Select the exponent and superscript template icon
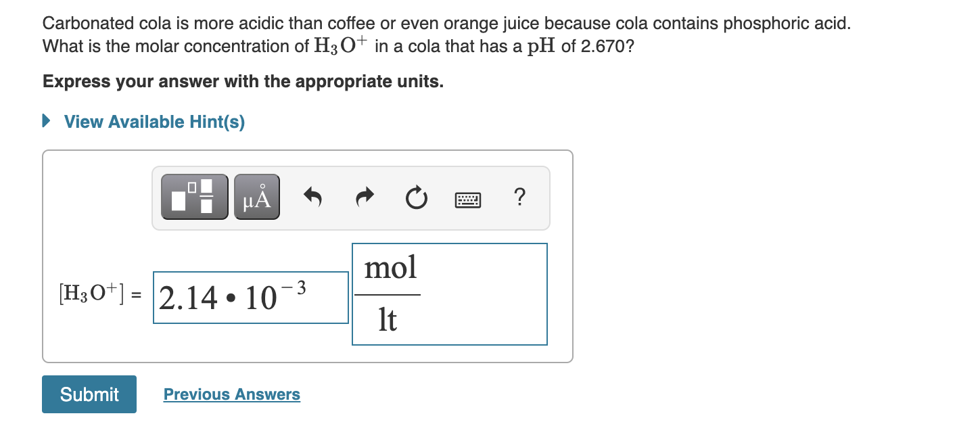 [x=194, y=197]
